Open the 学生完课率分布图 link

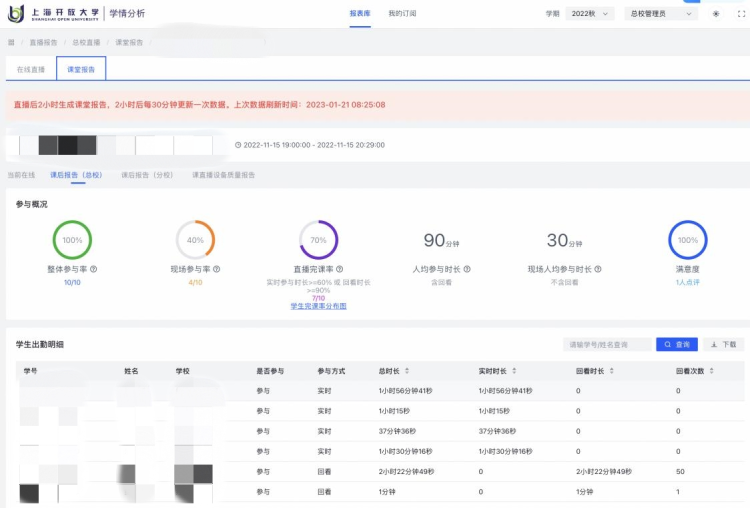318,306
